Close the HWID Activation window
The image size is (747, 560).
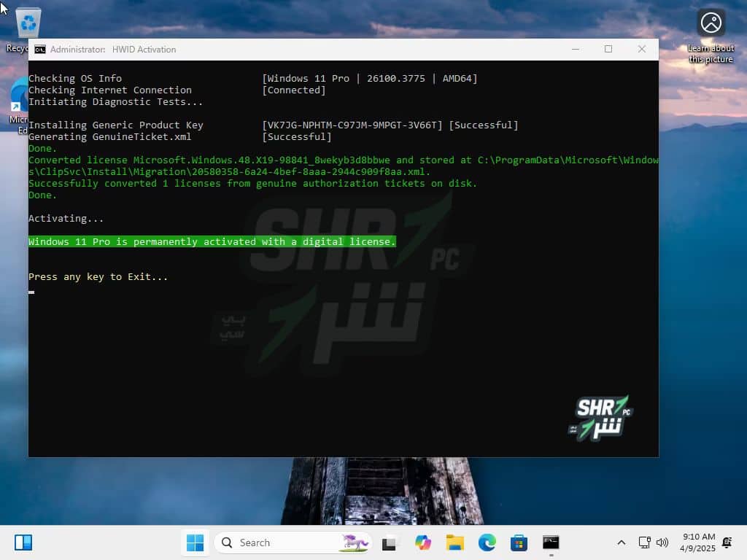tap(642, 49)
